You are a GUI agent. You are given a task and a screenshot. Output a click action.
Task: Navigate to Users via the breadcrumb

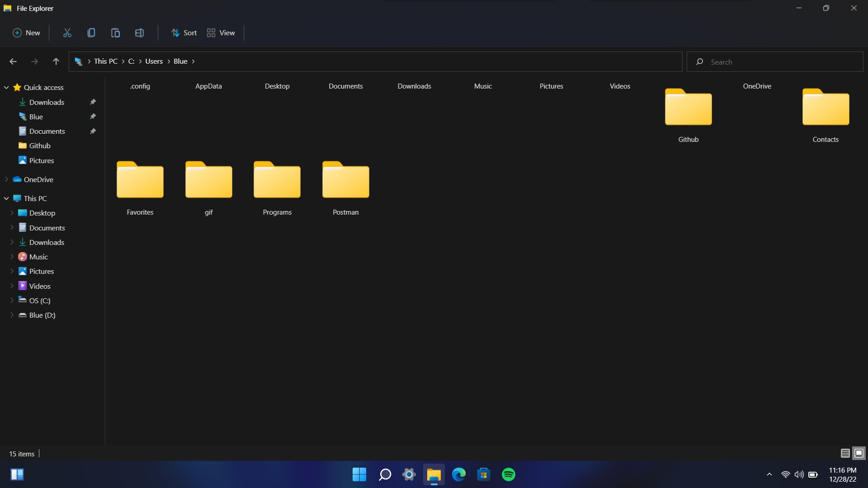coord(154,61)
